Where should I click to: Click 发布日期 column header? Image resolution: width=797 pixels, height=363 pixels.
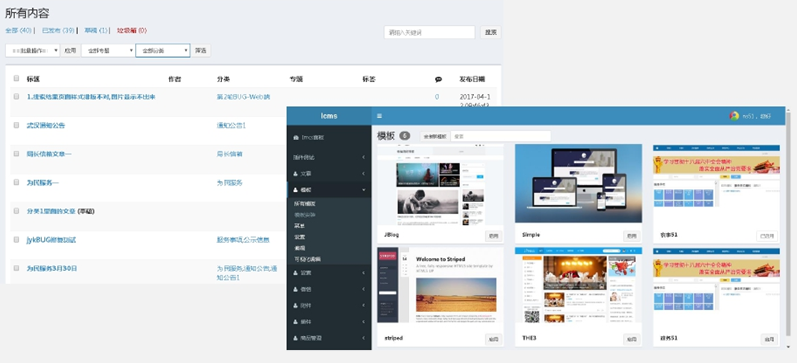(x=472, y=79)
